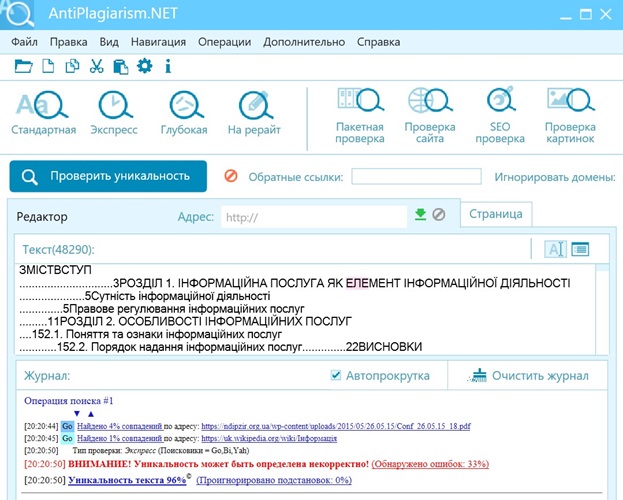Click the Текст(48290) label
This screenshot has width=623, height=500.
58,250
